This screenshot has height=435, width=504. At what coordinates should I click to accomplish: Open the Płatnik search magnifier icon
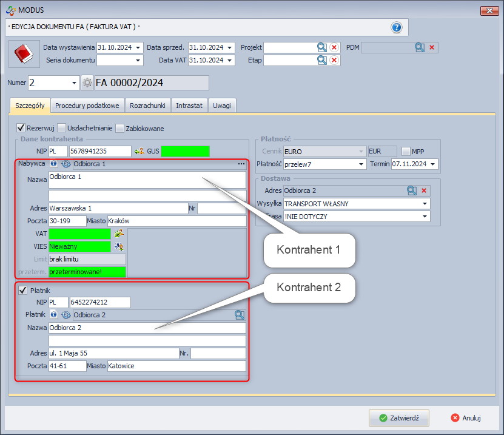coord(240,315)
